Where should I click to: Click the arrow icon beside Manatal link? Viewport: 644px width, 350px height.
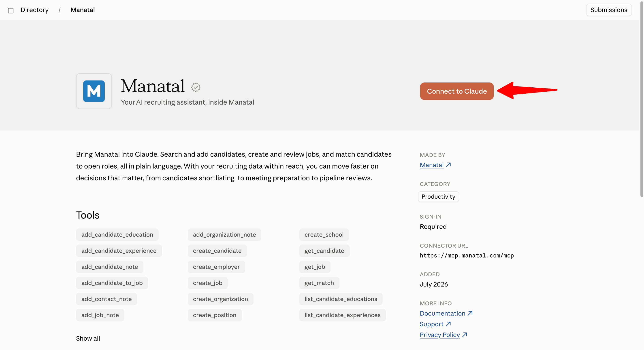tap(448, 165)
